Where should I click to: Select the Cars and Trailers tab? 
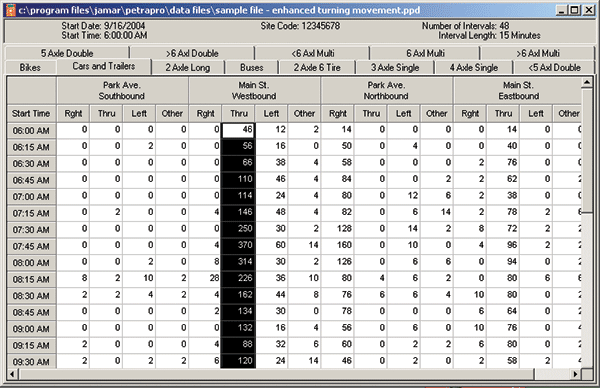point(104,66)
